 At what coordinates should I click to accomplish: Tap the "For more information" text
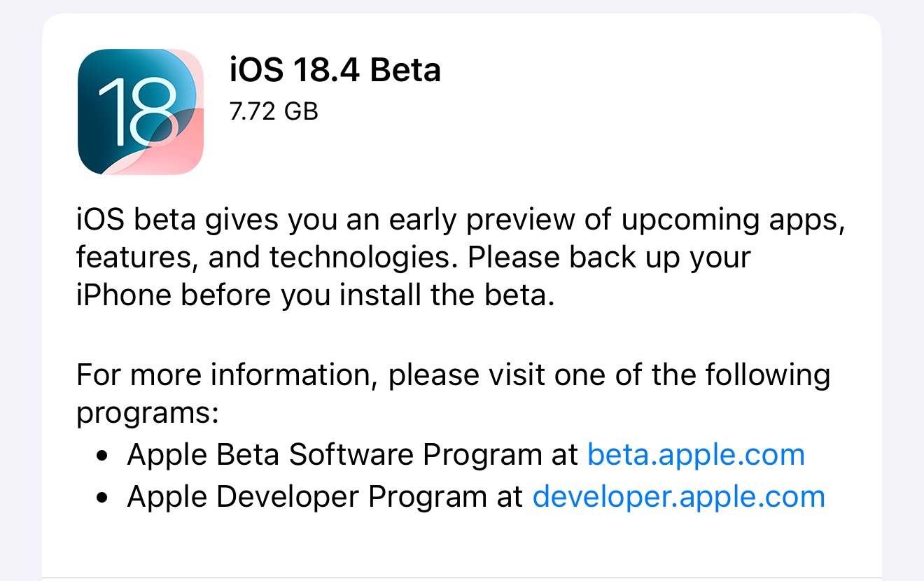coord(227,376)
